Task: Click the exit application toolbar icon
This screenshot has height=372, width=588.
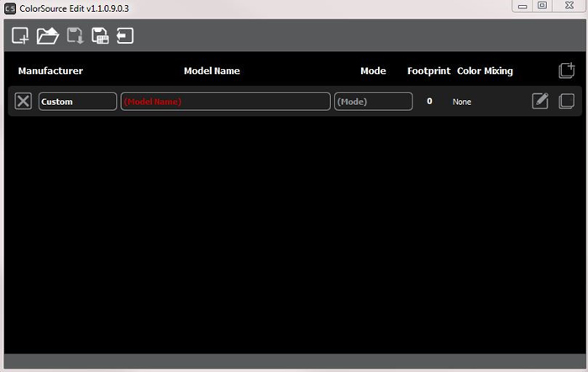Action: point(125,35)
